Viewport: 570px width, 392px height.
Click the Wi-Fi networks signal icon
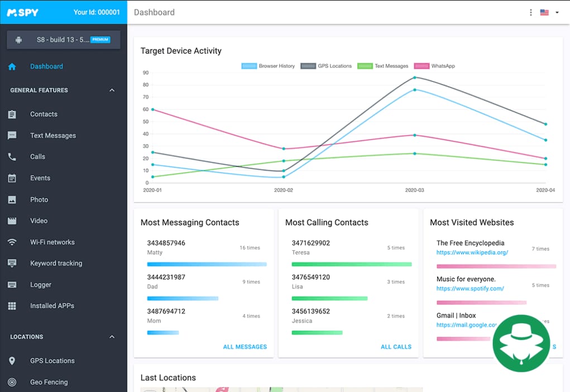[12, 242]
